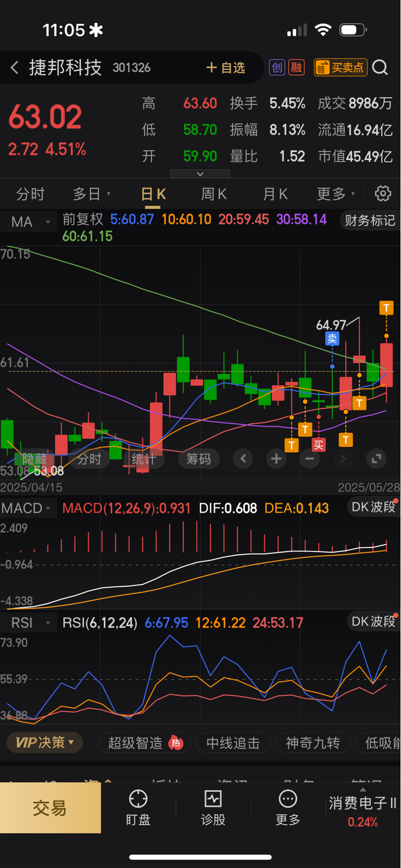Enter fullscreen chart with expand icon
Image resolution: width=401 pixels, height=868 pixels.
coord(376,459)
